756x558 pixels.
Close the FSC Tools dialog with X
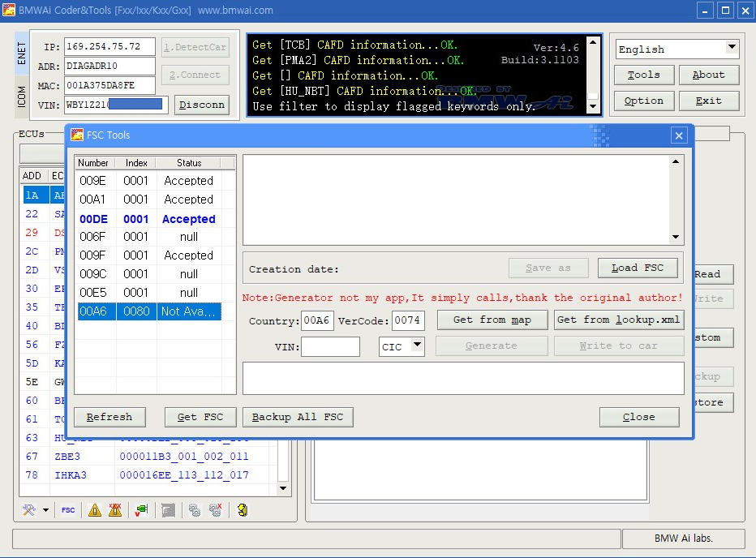coord(679,135)
